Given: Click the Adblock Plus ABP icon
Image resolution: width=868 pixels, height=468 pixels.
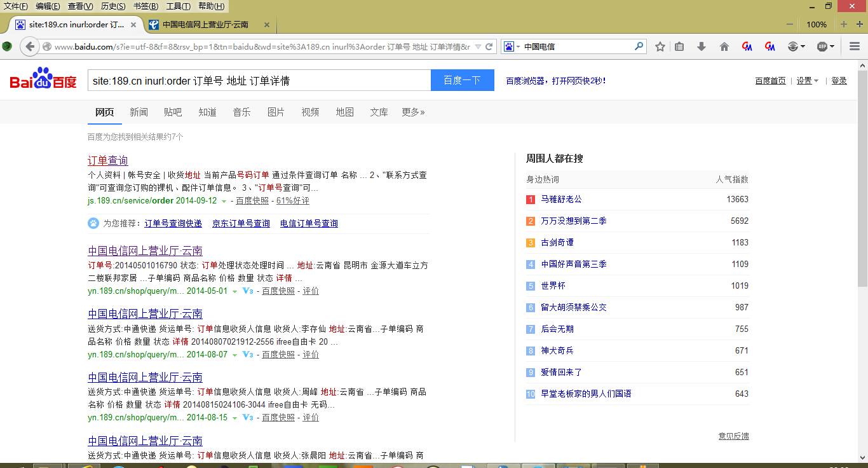Looking at the screenshot, I should click(822, 46).
